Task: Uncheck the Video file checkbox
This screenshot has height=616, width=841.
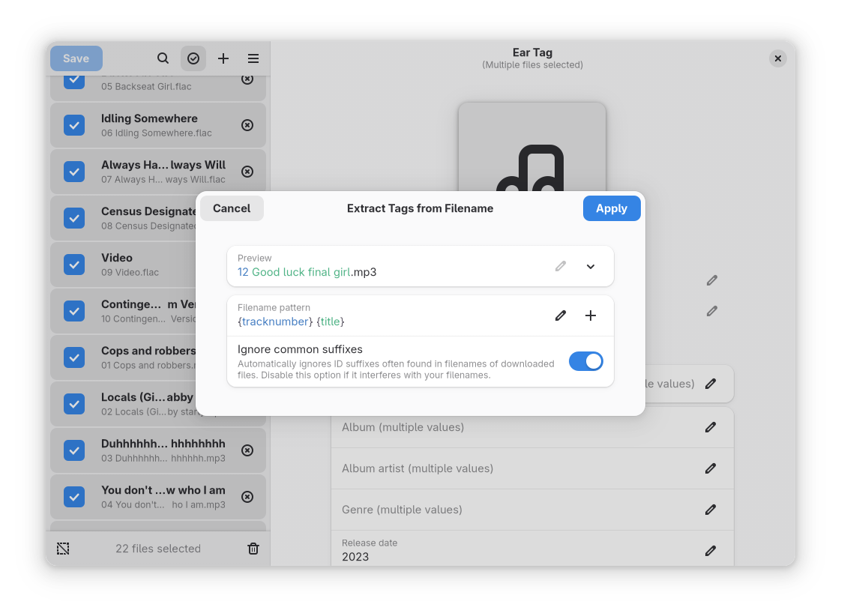Action: pyautogui.click(x=74, y=265)
